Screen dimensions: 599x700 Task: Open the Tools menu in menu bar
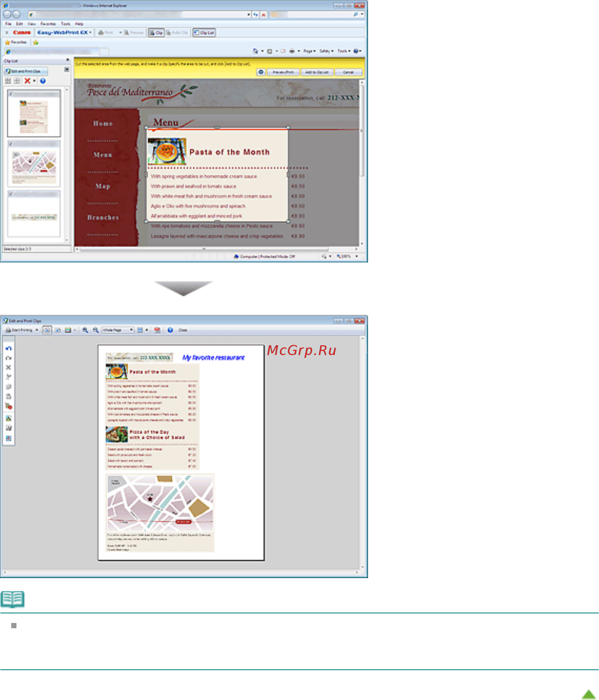[65, 24]
